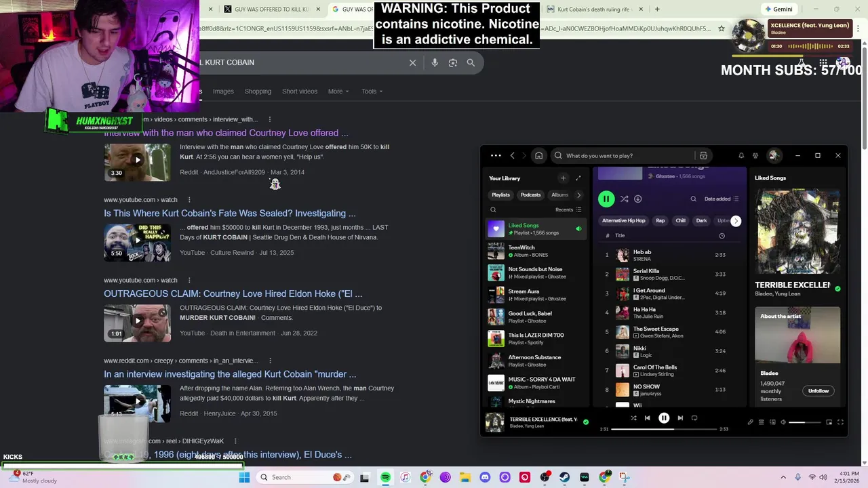Open 'In an interview investigating' Reddit result
The width and height of the screenshot is (868, 488).
pos(230,374)
